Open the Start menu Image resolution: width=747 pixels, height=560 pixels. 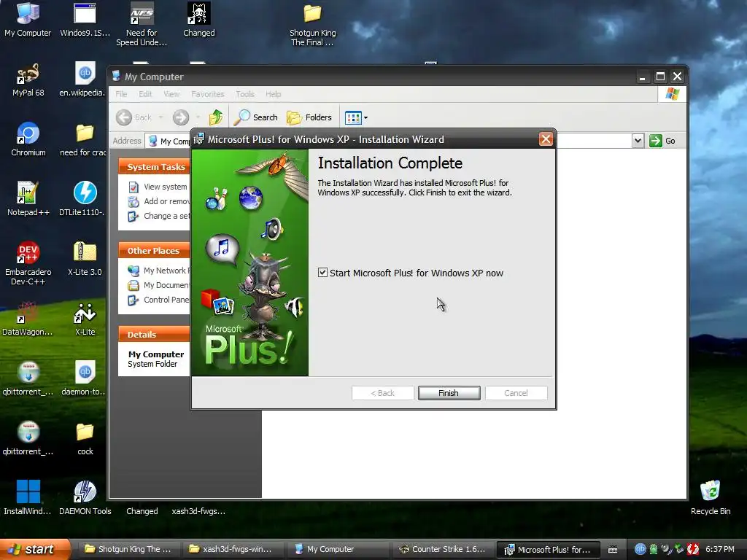pyautogui.click(x=35, y=549)
